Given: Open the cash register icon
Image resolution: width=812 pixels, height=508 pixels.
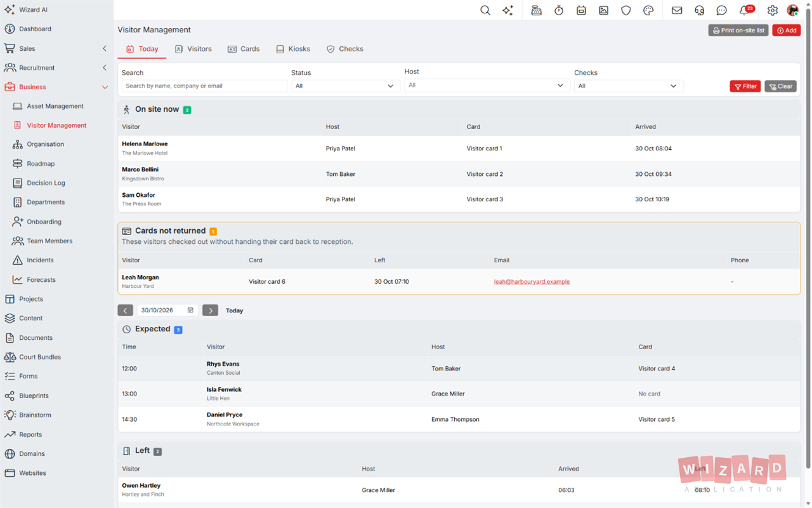Looking at the screenshot, I should 537,10.
